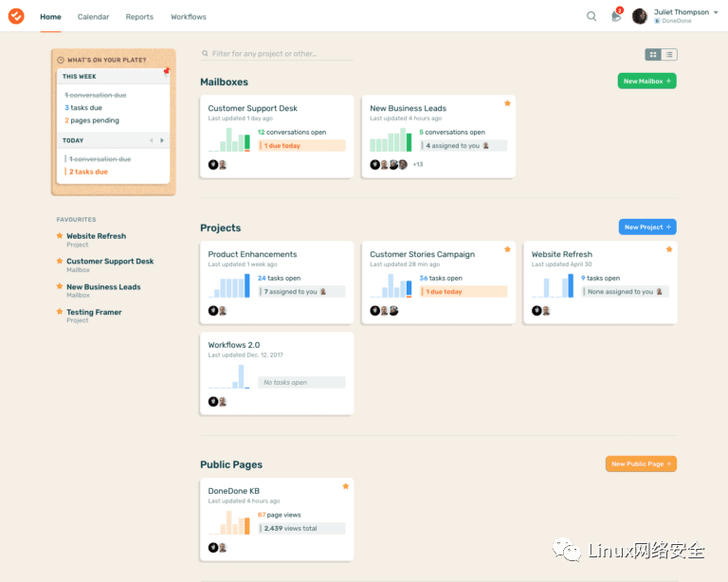This screenshot has width=728, height=582.
Task: Open the Product Enhancements project title
Action: click(252, 254)
